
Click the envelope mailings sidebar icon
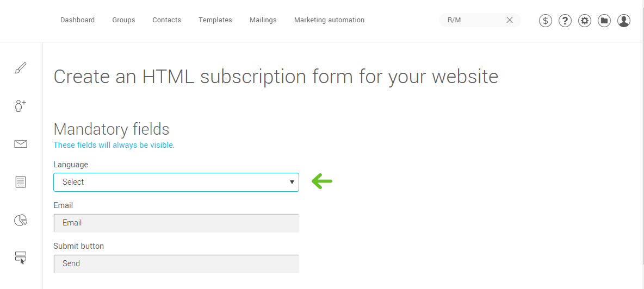[x=21, y=144]
